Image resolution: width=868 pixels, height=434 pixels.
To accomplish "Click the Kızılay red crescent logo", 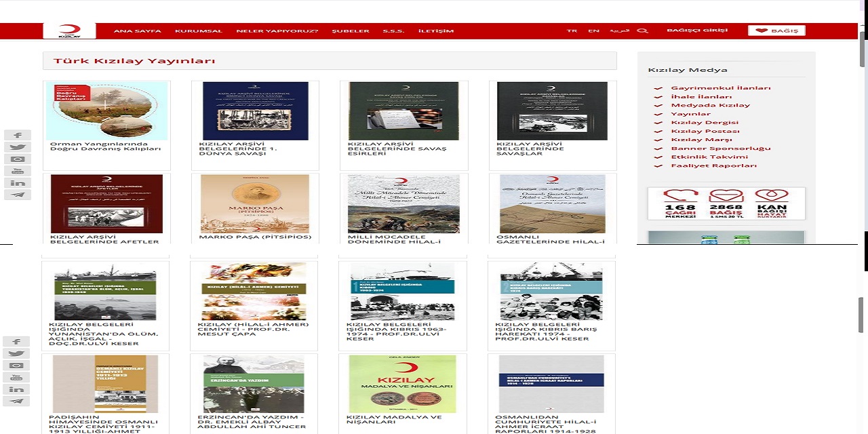I will (x=69, y=31).
